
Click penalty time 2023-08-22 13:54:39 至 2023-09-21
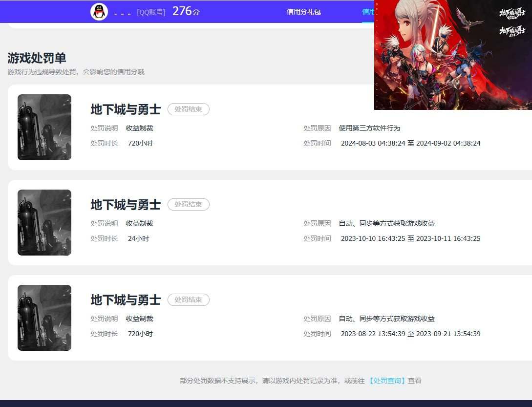pos(410,334)
